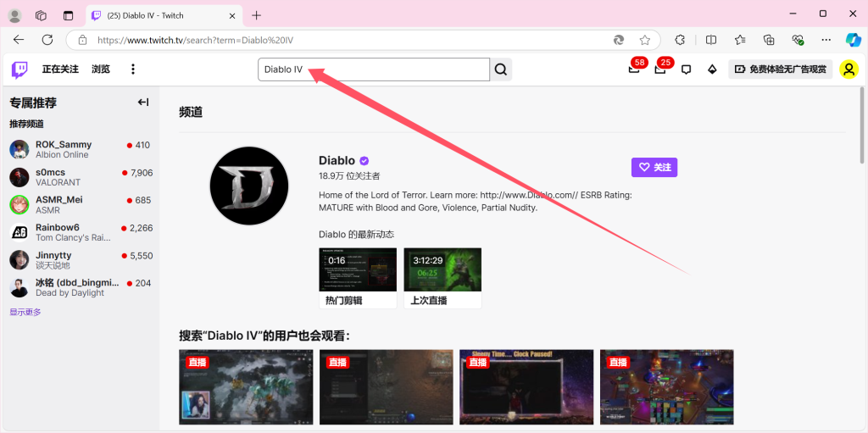Follow Diablo with the 关注 button
This screenshot has width=868, height=433.
pos(654,167)
